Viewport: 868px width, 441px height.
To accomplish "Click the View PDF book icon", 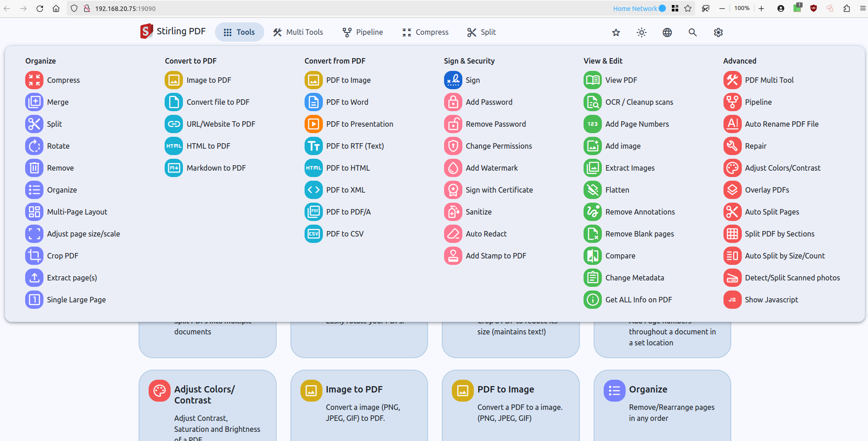I will pyautogui.click(x=593, y=80).
